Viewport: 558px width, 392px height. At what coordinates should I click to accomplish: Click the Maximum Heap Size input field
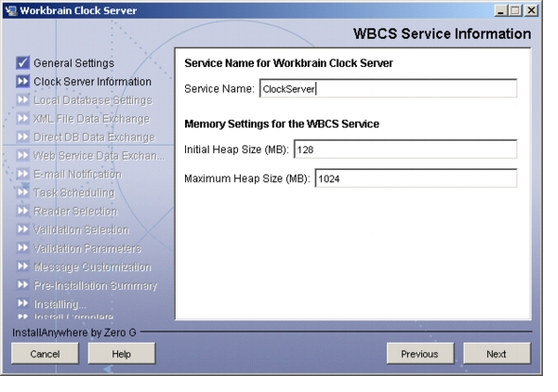tap(416, 178)
